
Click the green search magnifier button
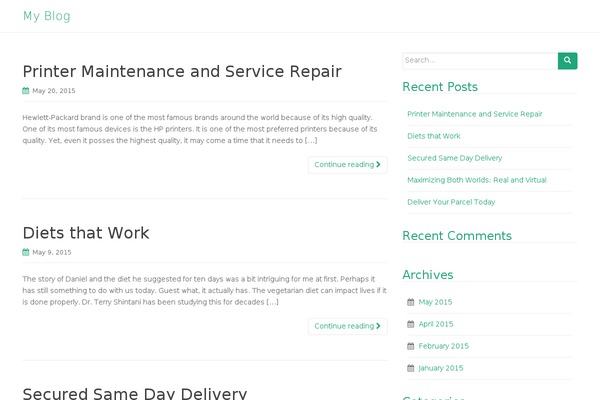(567, 61)
